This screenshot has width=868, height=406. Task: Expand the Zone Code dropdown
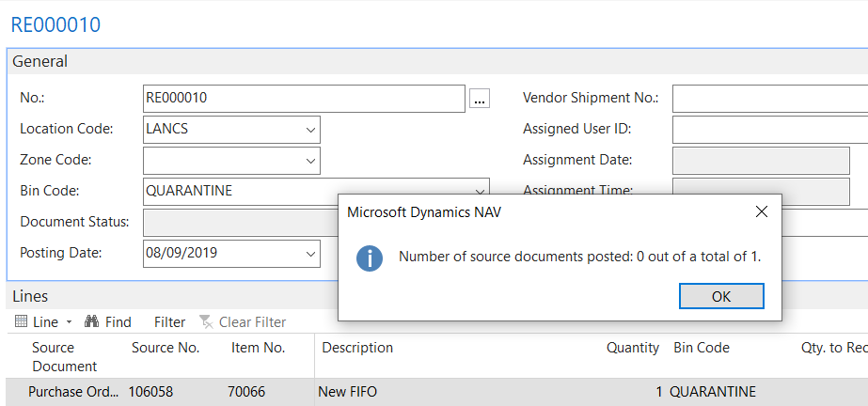(310, 161)
